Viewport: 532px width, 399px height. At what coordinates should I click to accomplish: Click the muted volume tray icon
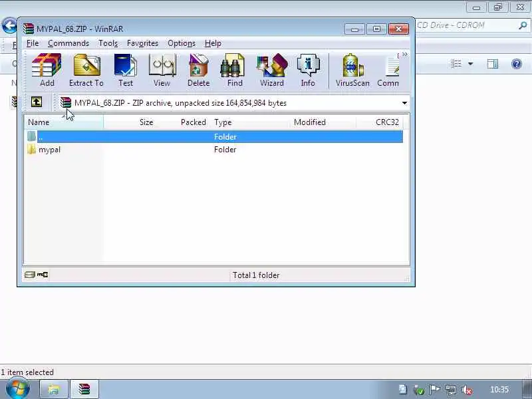point(467,390)
